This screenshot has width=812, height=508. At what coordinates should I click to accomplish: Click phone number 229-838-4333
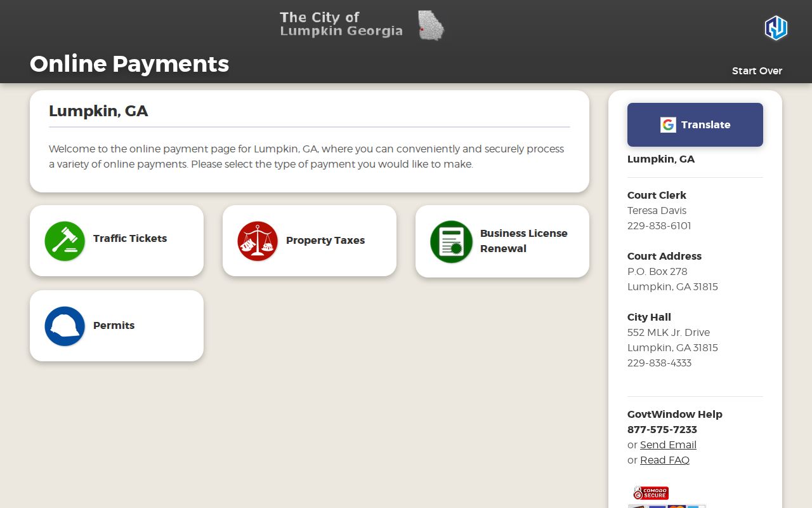coord(659,363)
